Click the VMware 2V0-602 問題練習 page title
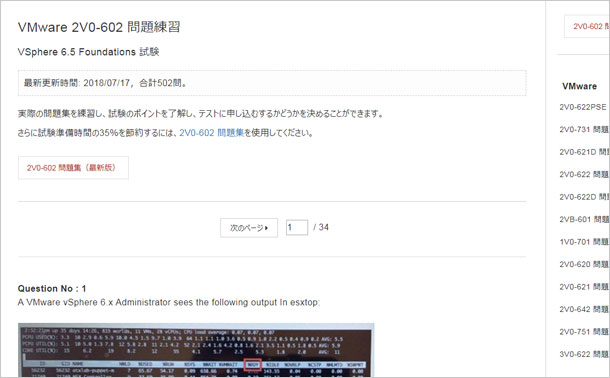The height and width of the screenshot is (378, 610). point(99,27)
